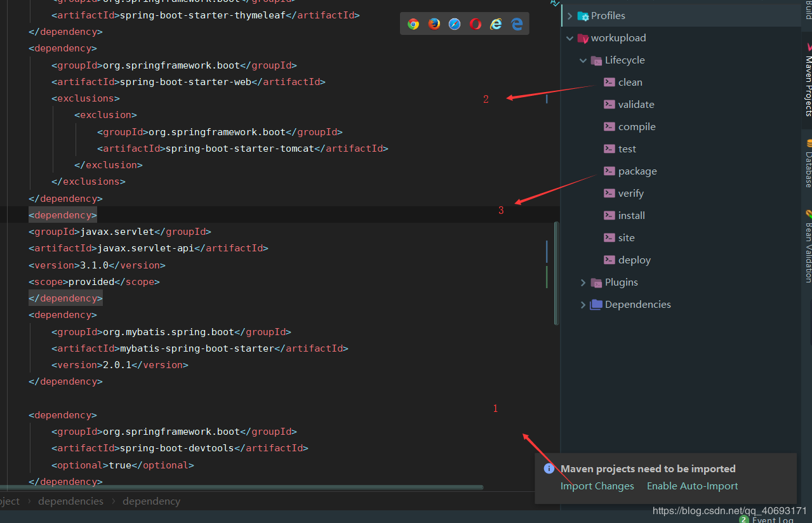Select the package lifecycle phase
This screenshot has height=523, width=812.
coord(637,171)
